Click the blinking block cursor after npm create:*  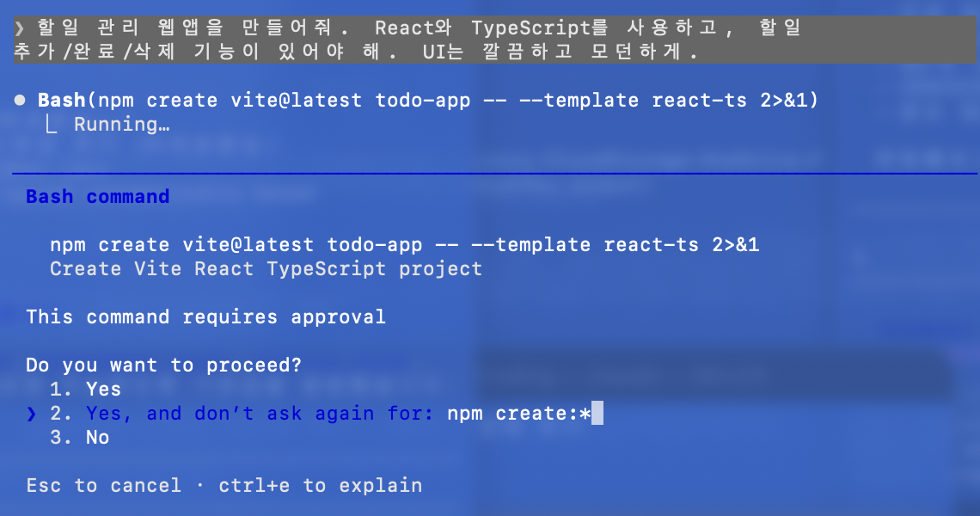(597, 413)
